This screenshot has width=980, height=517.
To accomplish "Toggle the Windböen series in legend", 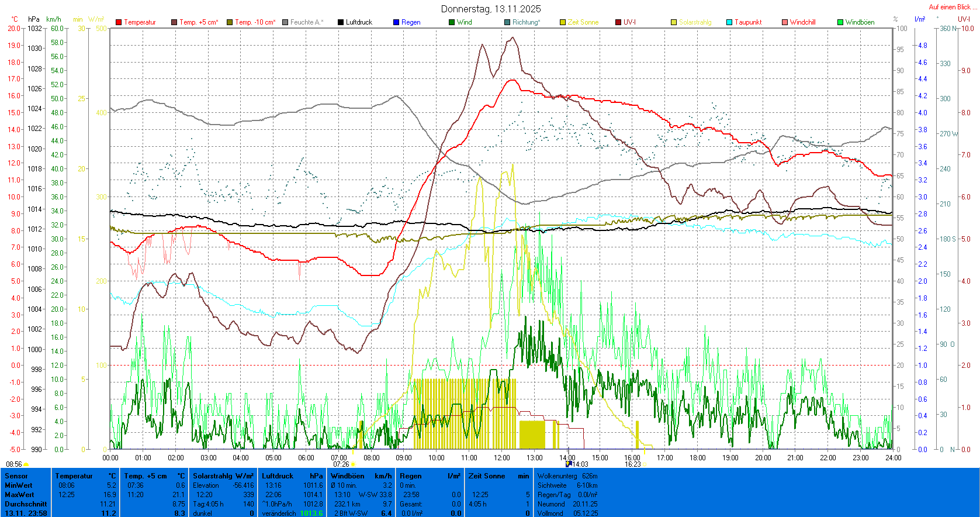I will pos(860,22).
